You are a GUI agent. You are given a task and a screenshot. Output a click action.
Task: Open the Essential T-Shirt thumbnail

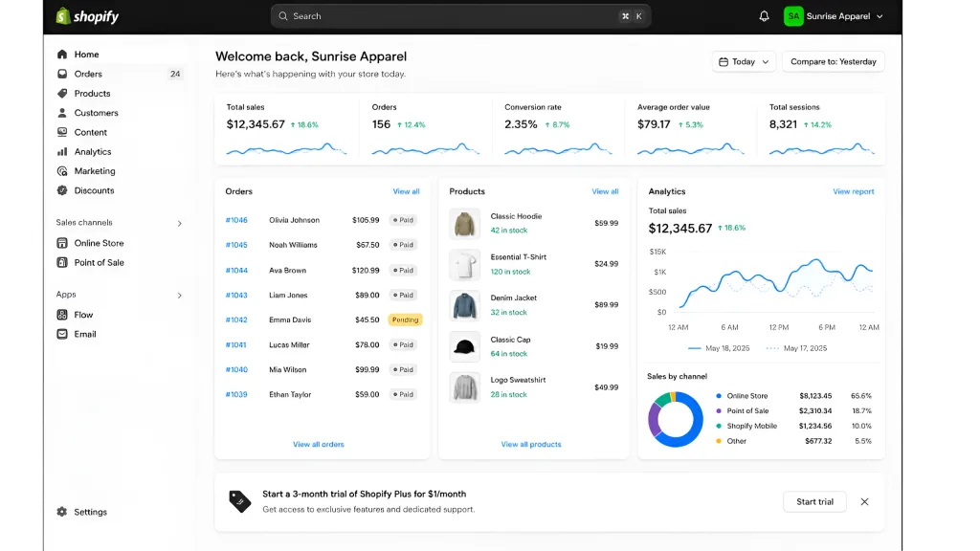pyautogui.click(x=464, y=264)
